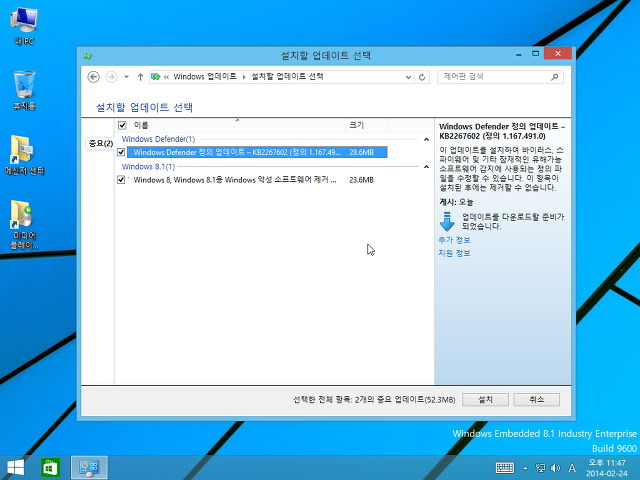Screen dimensions: 640x480
Task: Toggle the select-all checkbox in header
Action: pyautogui.click(x=122, y=125)
